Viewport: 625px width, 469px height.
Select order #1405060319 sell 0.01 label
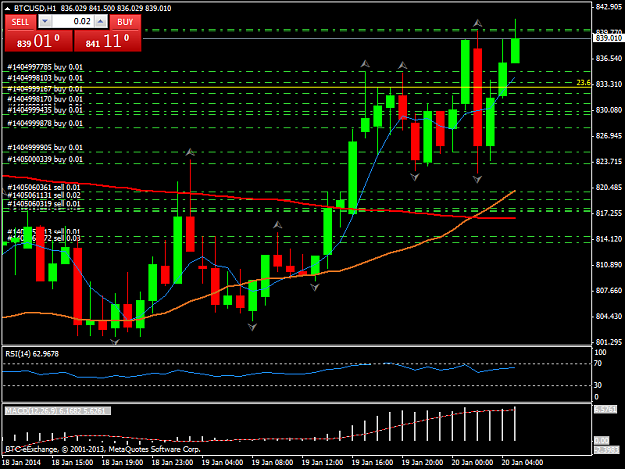[44, 204]
